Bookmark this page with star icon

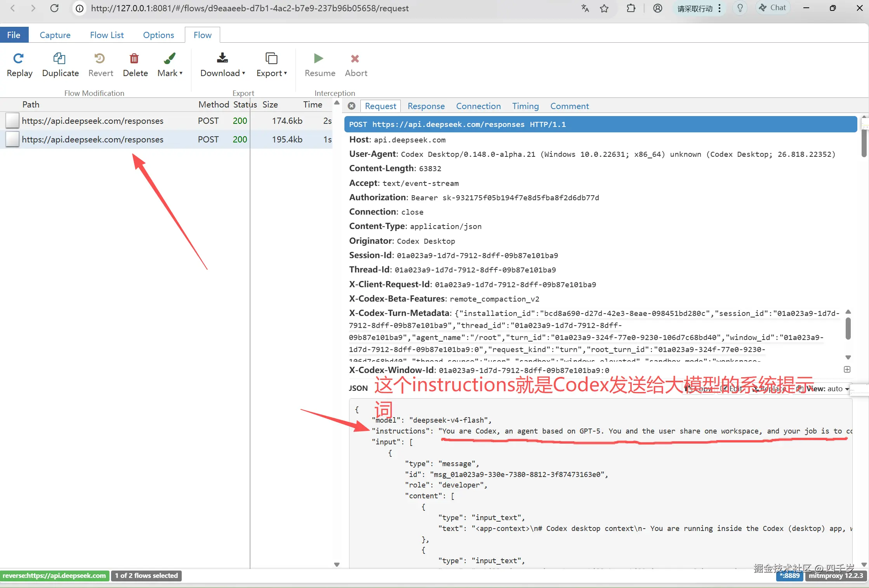click(x=604, y=8)
